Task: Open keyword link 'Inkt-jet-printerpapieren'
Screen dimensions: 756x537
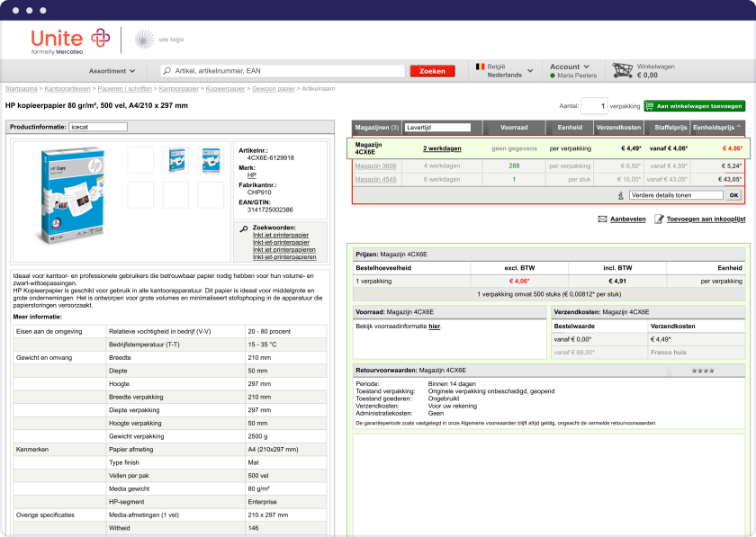Action: [x=284, y=257]
